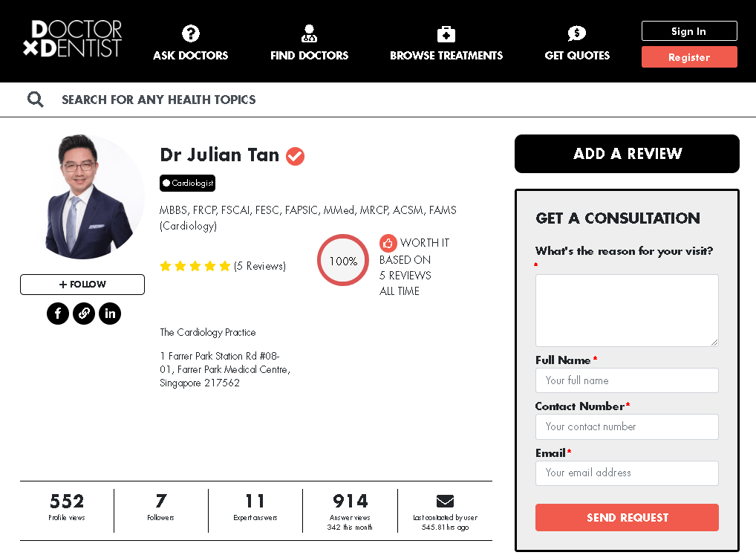Click the thumbs-up Worth It icon
Screen dimensions: 756x558
(388, 243)
